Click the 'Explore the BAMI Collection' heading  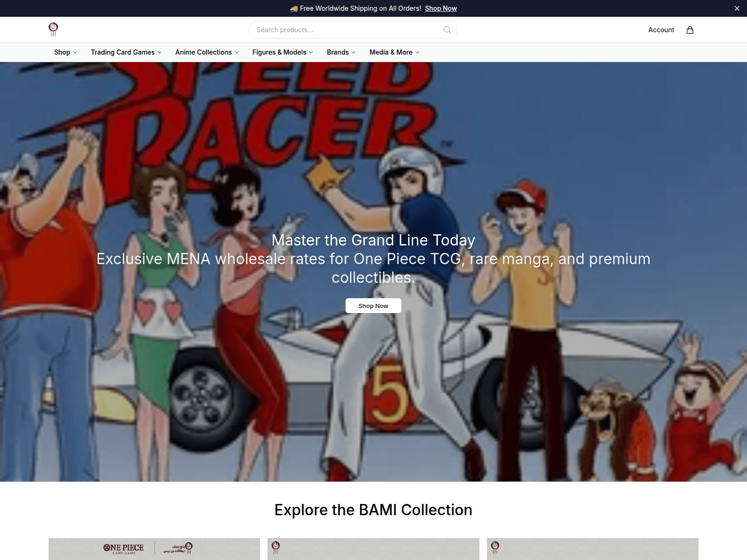373,510
